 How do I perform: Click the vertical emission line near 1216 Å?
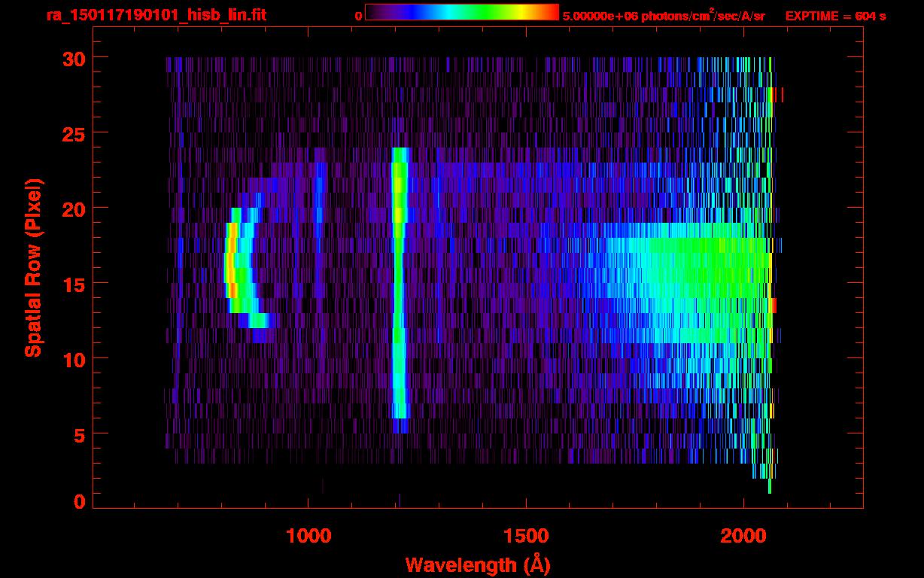(x=399, y=290)
